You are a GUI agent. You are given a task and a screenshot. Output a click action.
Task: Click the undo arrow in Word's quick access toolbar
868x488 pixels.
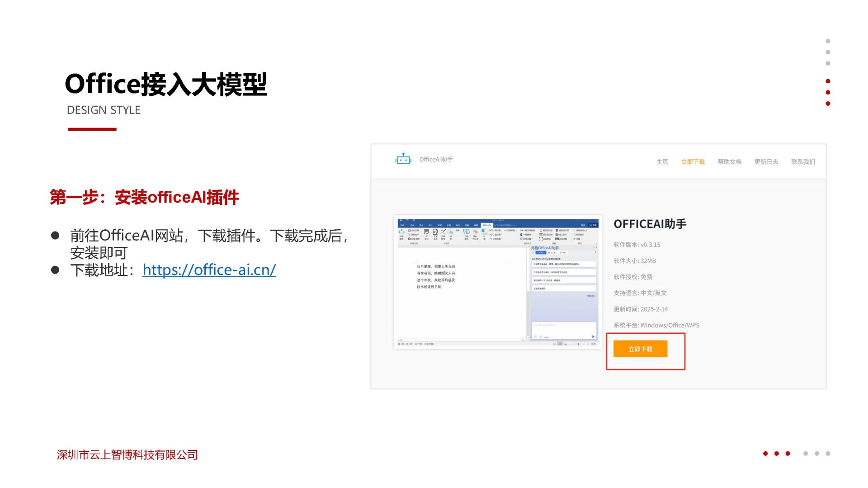coord(407,220)
